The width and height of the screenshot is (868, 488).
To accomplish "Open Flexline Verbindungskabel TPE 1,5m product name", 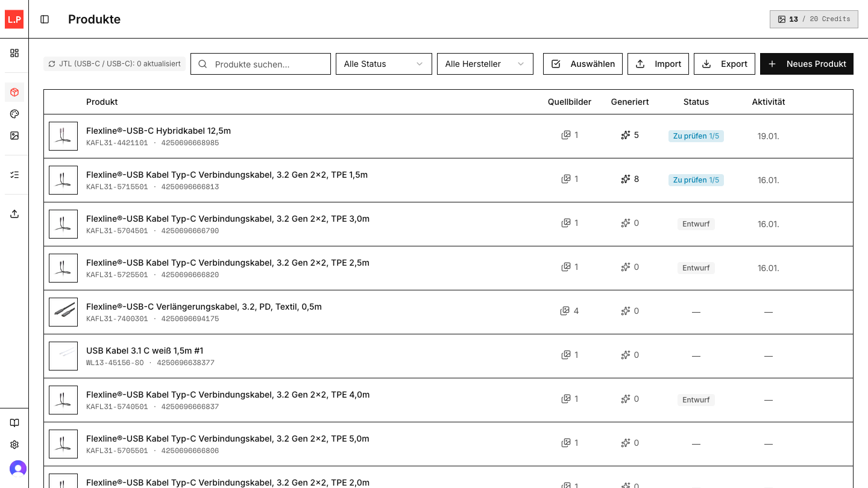I will click(227, 175).
